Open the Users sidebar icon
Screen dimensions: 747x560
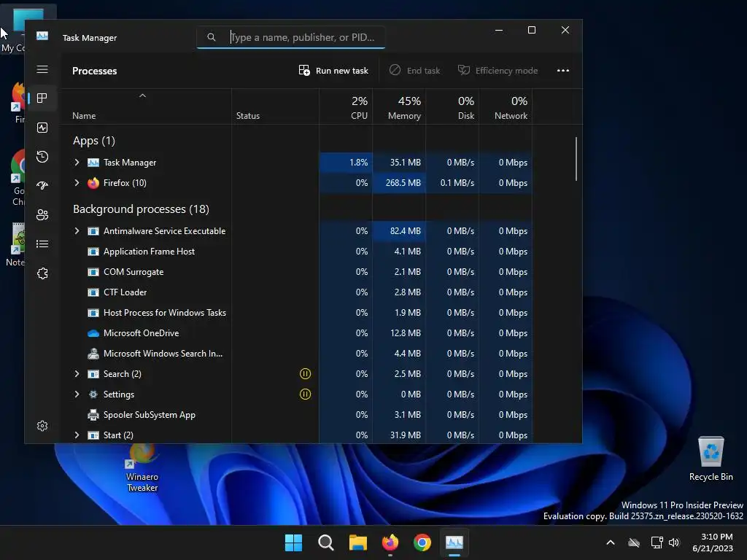(x=42, y=215)
